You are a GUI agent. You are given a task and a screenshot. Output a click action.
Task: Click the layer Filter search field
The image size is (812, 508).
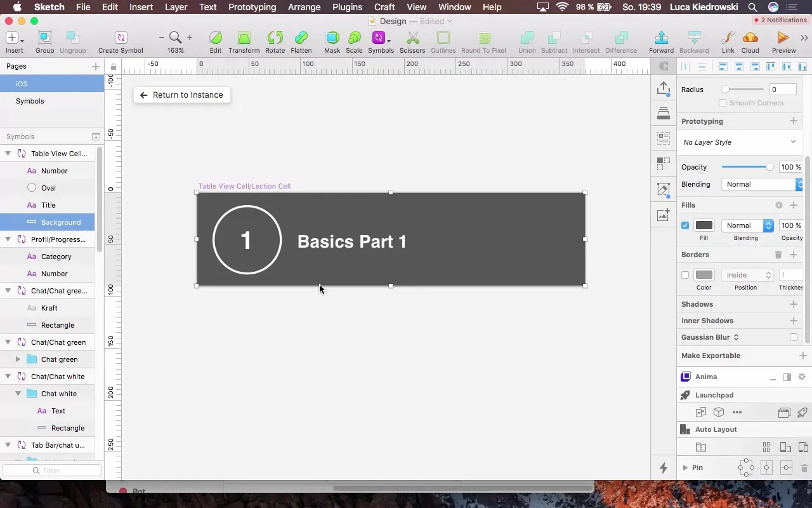52,471
